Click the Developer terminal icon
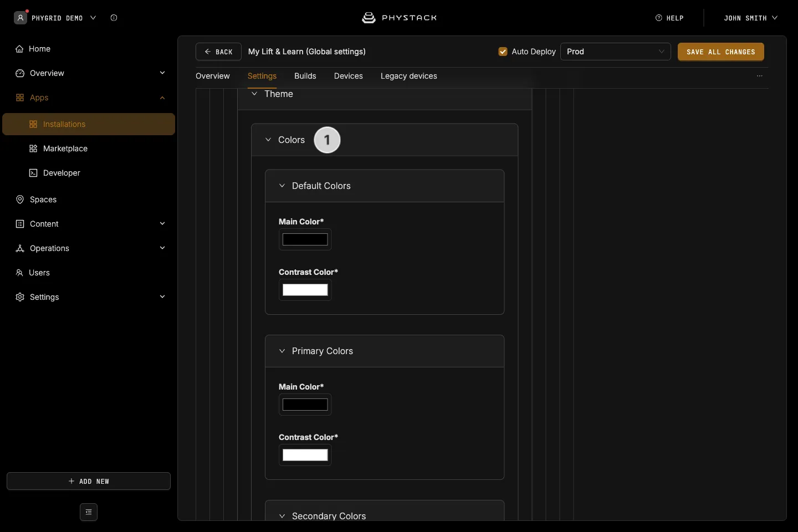Image resolution: width=798 pixels, height=532 pixels. point(33,173)
